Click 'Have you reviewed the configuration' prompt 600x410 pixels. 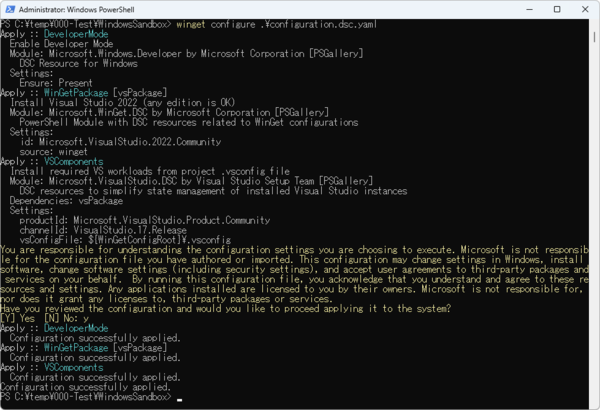click(226, 309)
